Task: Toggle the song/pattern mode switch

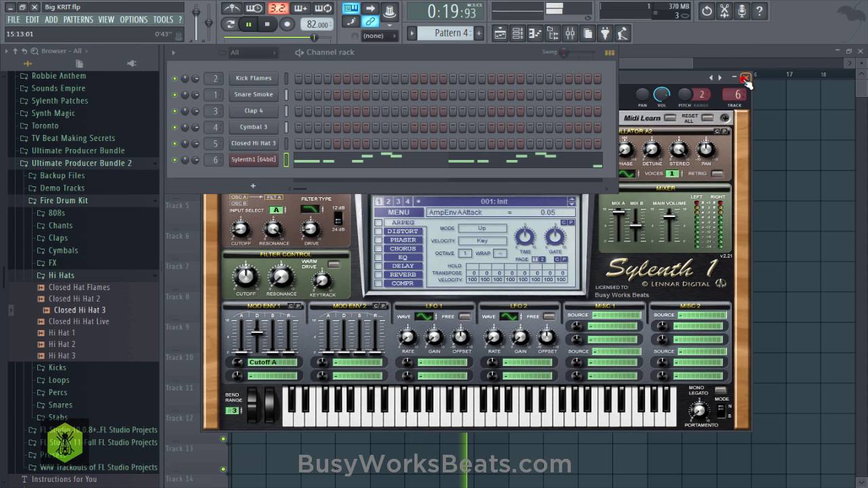Action: (231, 24)
